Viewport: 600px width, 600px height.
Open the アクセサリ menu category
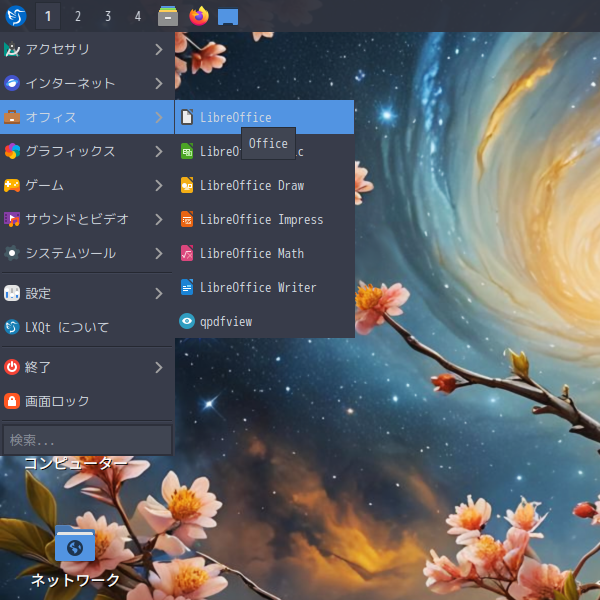[x=87, y=49]
